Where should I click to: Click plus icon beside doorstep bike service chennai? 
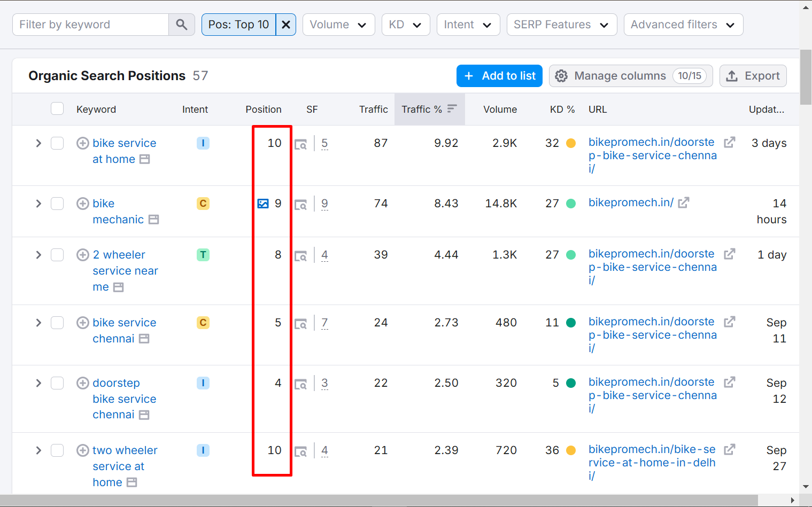pos(82,383)
